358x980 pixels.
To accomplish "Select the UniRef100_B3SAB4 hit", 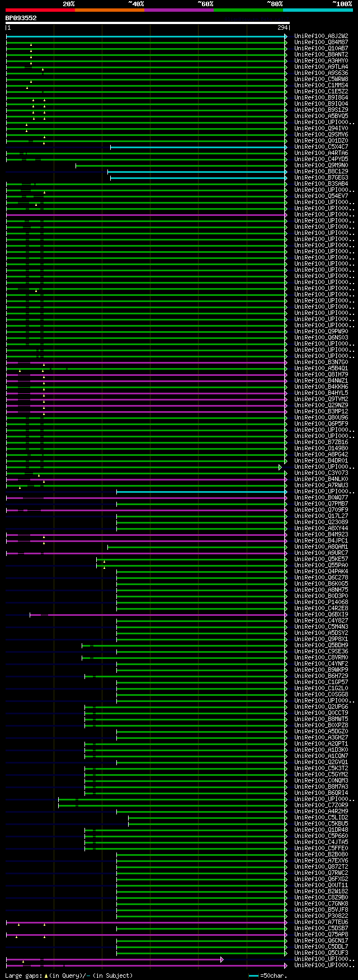I will click(x=321, y=184).
